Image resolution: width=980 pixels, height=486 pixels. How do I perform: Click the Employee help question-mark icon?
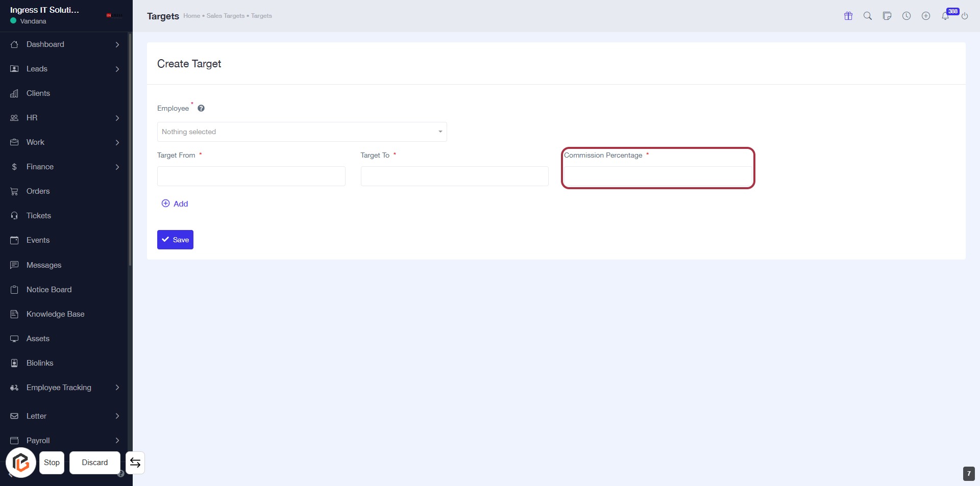click(x=201, y=108)
